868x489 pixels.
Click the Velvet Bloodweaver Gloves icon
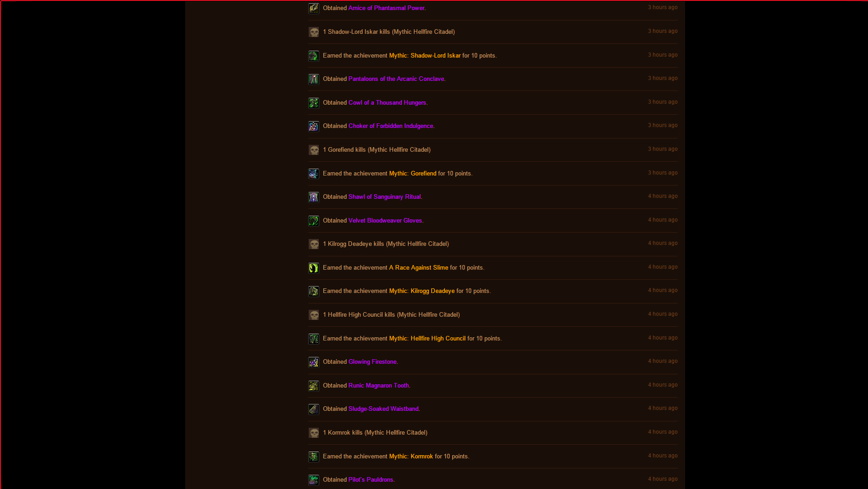(314, 221)
